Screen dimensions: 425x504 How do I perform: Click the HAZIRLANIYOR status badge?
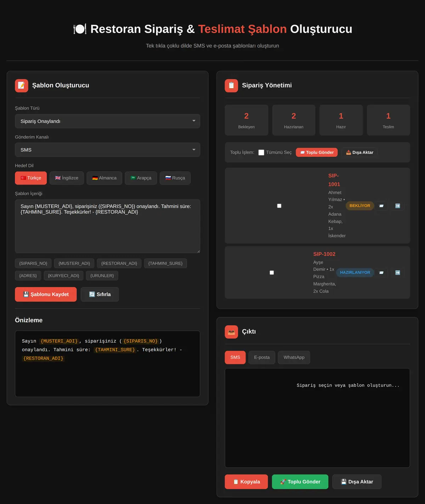(x=355, y=273)
